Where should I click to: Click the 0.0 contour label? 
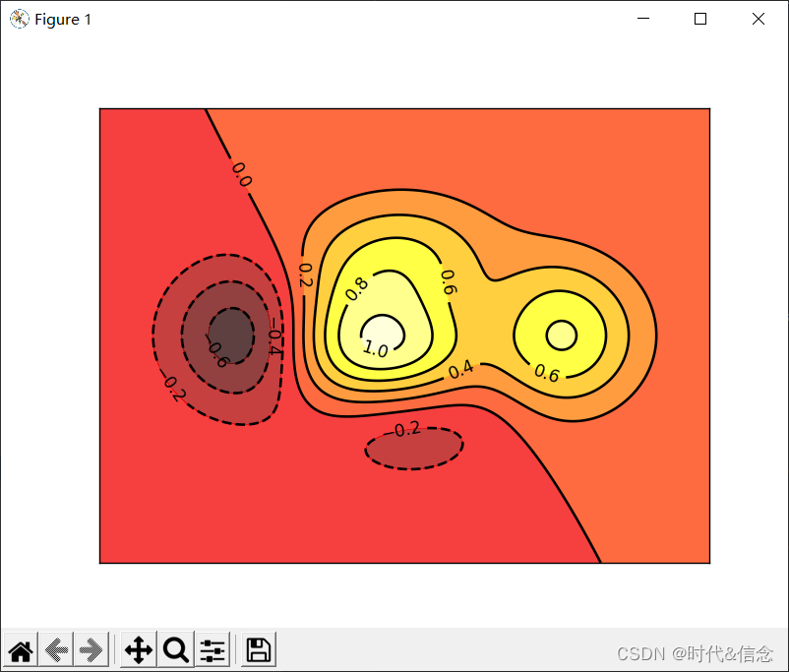point(242,174)
